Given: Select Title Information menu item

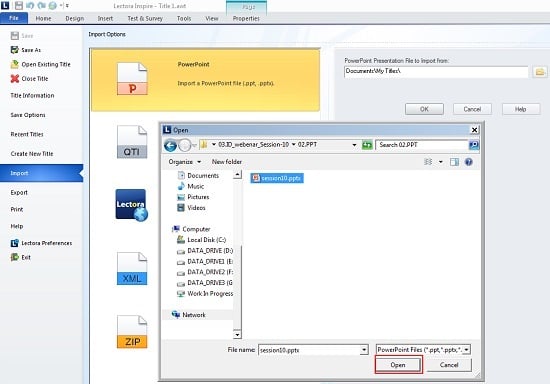Looking at the screenshot, I should (x=32, y=95).
